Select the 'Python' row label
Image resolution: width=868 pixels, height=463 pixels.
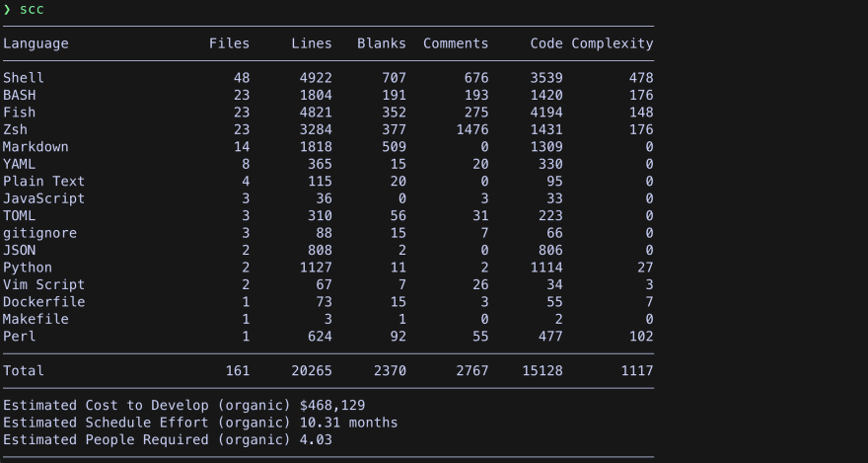pyautogui.click(x=28, y=268)
